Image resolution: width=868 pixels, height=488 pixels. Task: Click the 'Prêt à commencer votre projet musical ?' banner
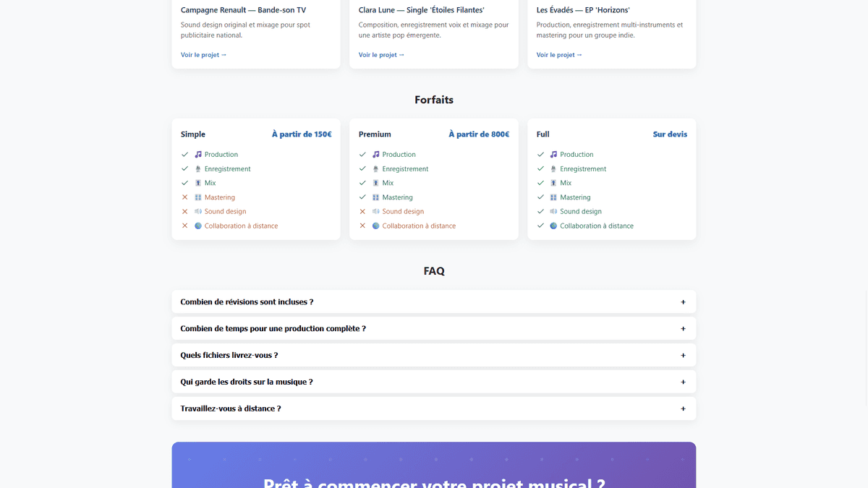click(x=434, y=465)
